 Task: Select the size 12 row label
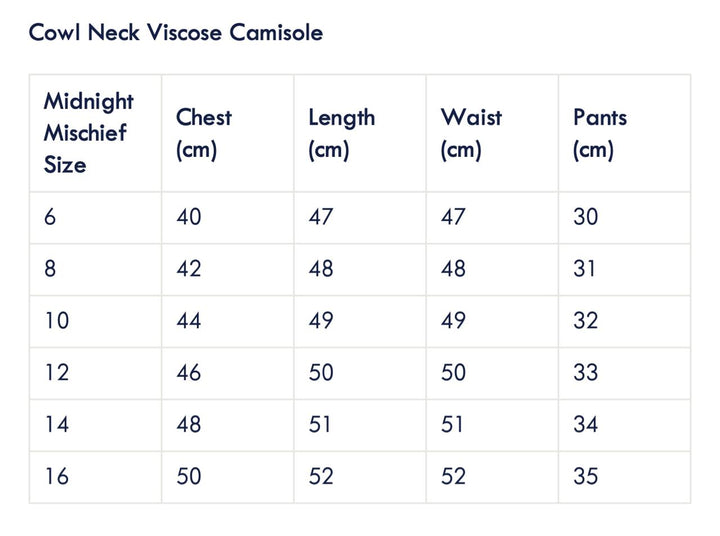click(x=55, y=373)
